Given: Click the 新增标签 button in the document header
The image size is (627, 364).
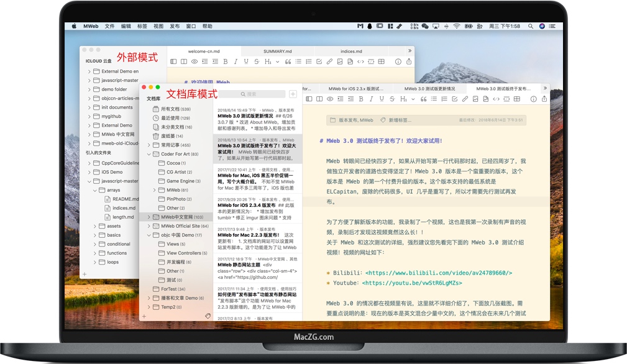Looking at the screenshot, I should click(398, 119).
